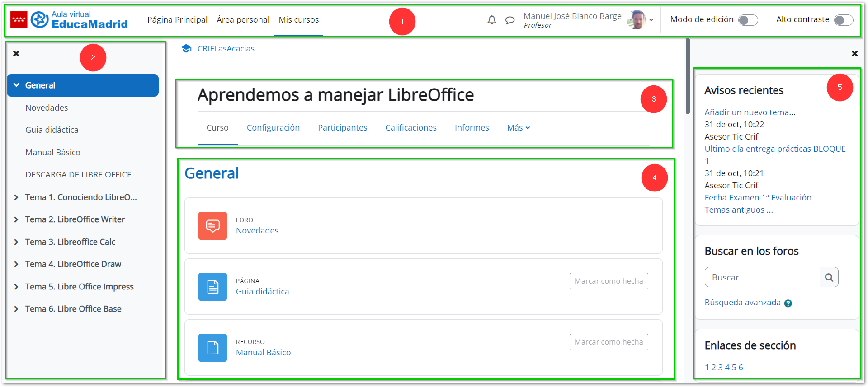868x387 pixels.
Task: Select Manual Básico in the course index
Action: 53,153
